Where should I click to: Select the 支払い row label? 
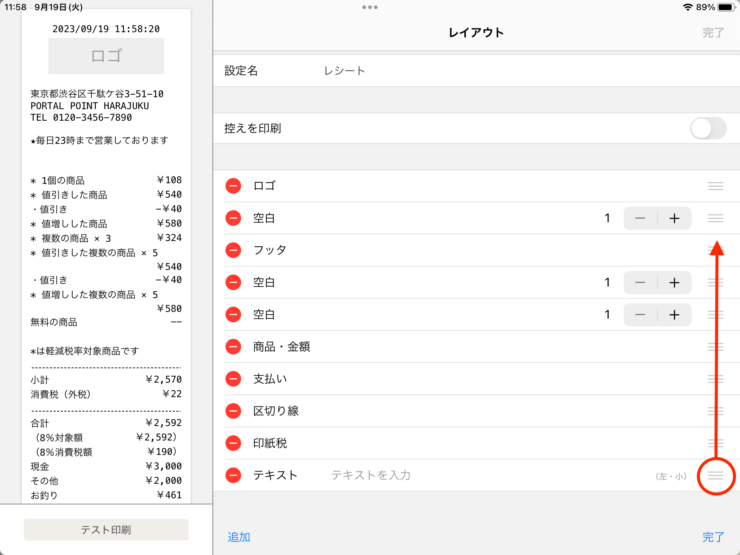(269, 379)
